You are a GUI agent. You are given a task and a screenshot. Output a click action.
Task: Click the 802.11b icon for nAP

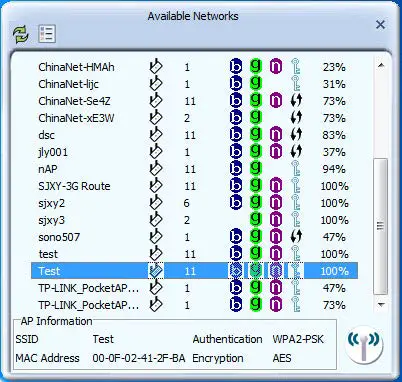point(236,168)
